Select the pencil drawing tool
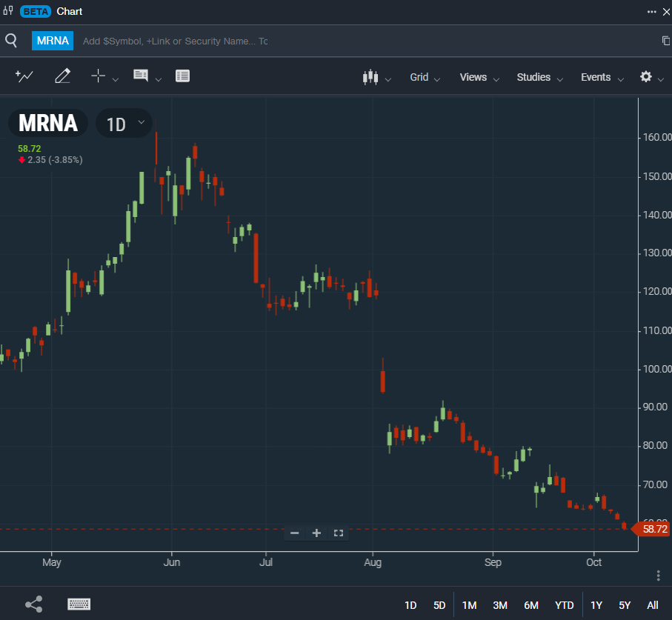This screenshot has height=620, width=672. point(62,76)
